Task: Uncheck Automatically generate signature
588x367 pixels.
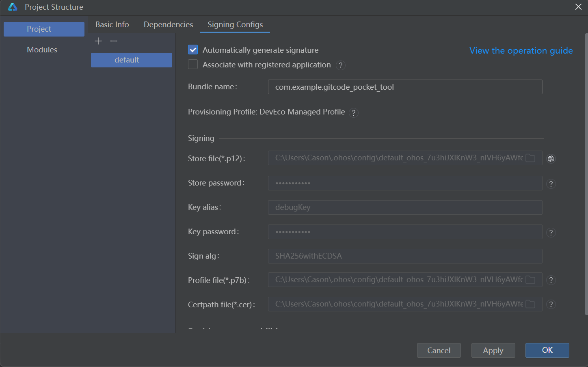Action: pos(192,50)
